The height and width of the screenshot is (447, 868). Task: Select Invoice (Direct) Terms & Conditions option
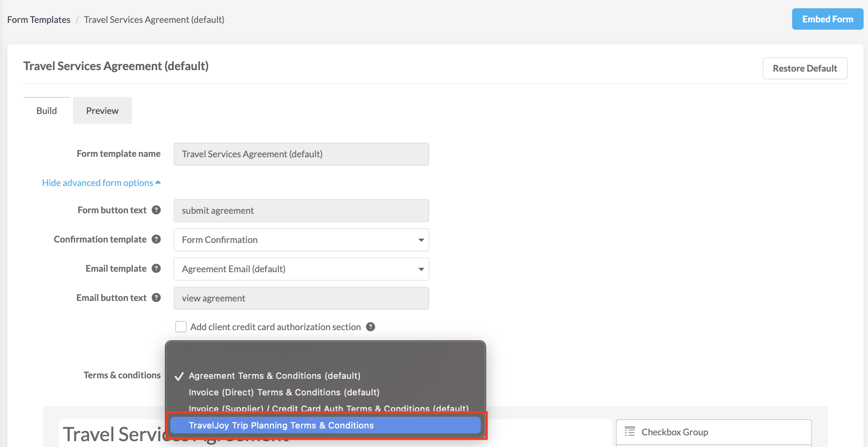point(325,392)
